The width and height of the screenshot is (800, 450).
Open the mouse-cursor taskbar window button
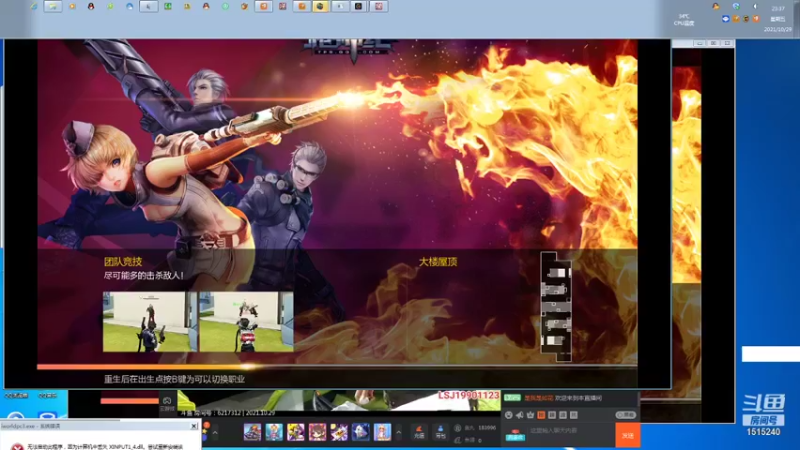(148, 6)
